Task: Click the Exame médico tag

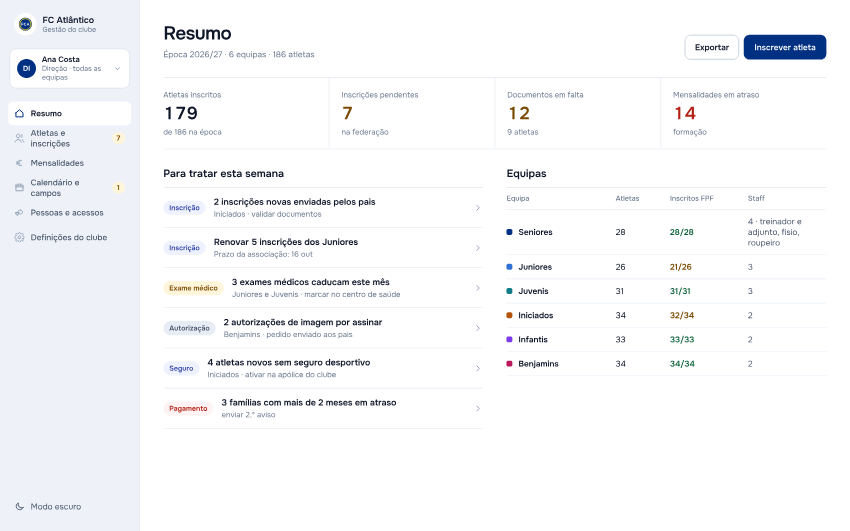Action: 193,288
